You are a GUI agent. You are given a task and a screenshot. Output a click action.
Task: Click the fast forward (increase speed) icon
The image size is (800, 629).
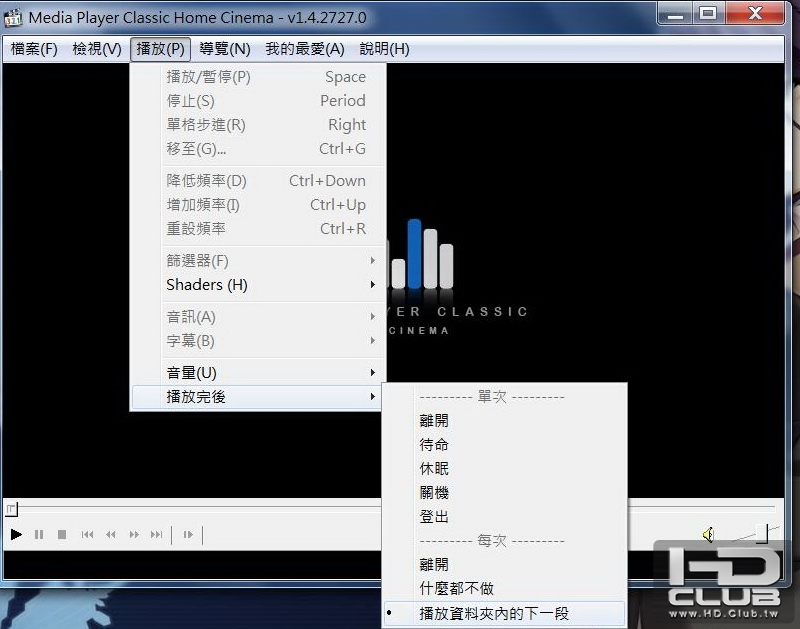(134, 535)
